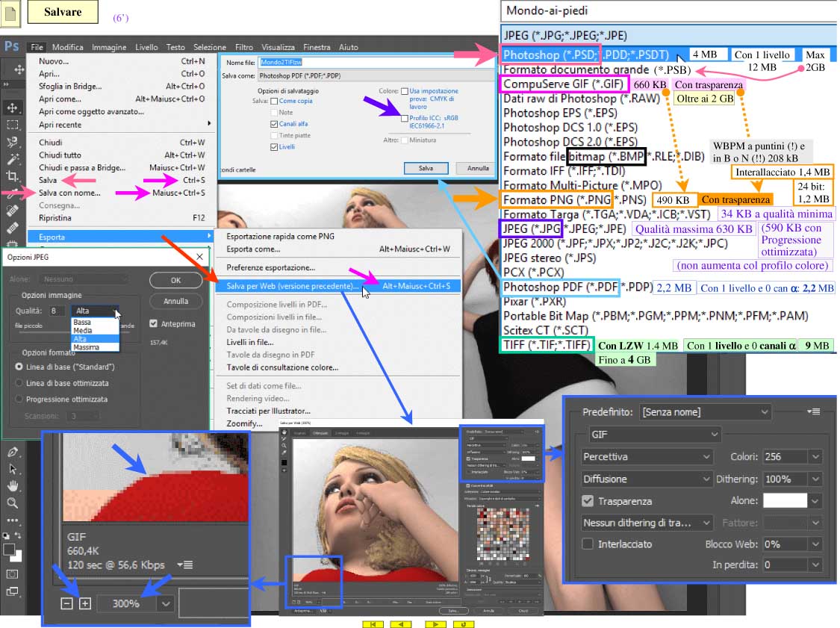
Task: Select the Path Selection arrow tool
Action: coord(13,470)
